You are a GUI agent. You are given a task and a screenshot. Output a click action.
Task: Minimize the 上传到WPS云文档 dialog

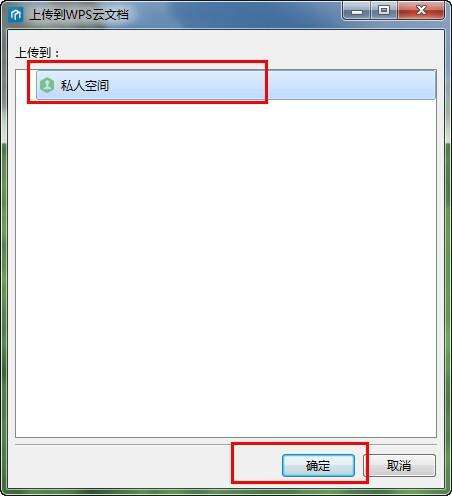click(x=356, y=11)
